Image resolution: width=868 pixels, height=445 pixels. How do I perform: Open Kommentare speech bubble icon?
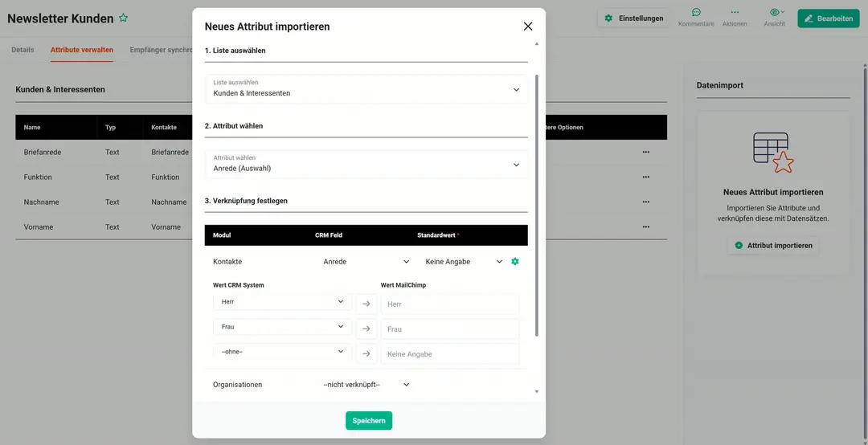[x=696, y=12]
